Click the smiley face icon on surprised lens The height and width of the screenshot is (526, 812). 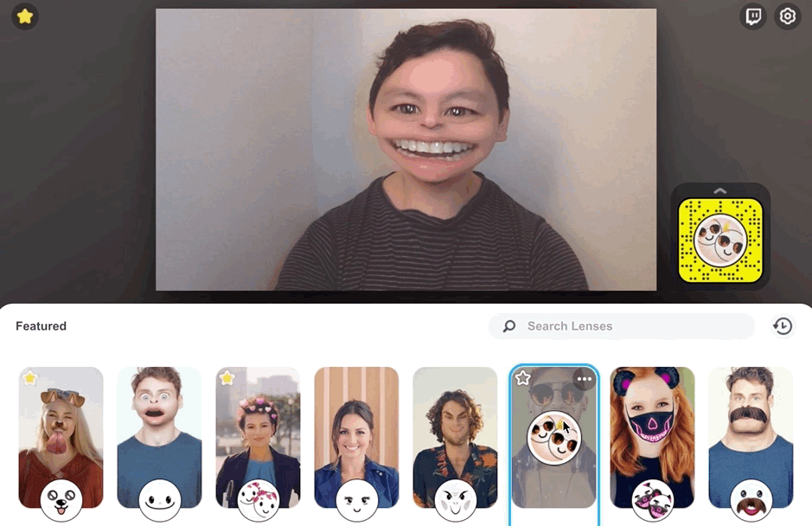[x=159, y=500]
